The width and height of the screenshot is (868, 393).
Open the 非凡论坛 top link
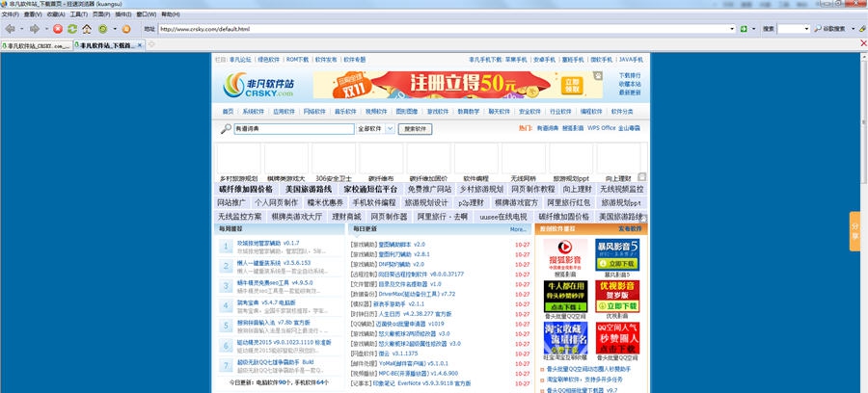(x=240, y=59)
